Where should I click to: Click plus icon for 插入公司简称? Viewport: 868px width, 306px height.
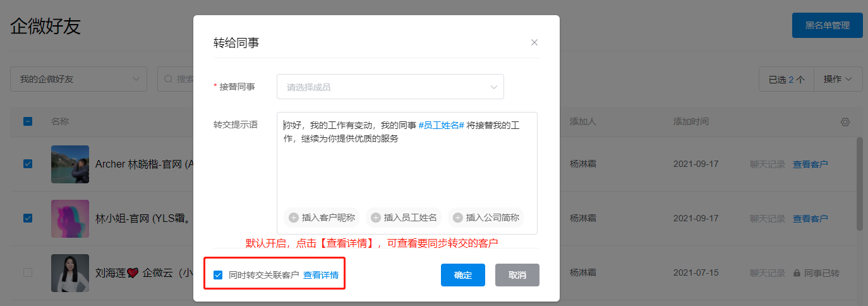click(458, 217)
